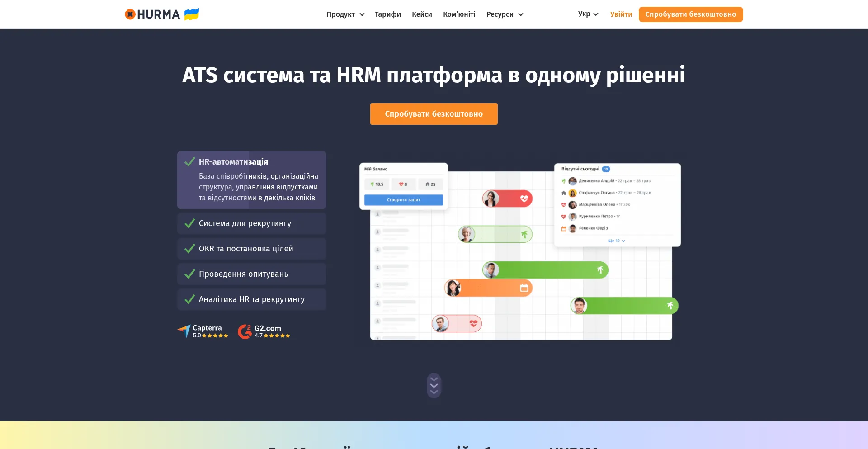This screenshot has width=868, height=449.
Task: Open the G2.com rating badge
Action: point(264,331)
